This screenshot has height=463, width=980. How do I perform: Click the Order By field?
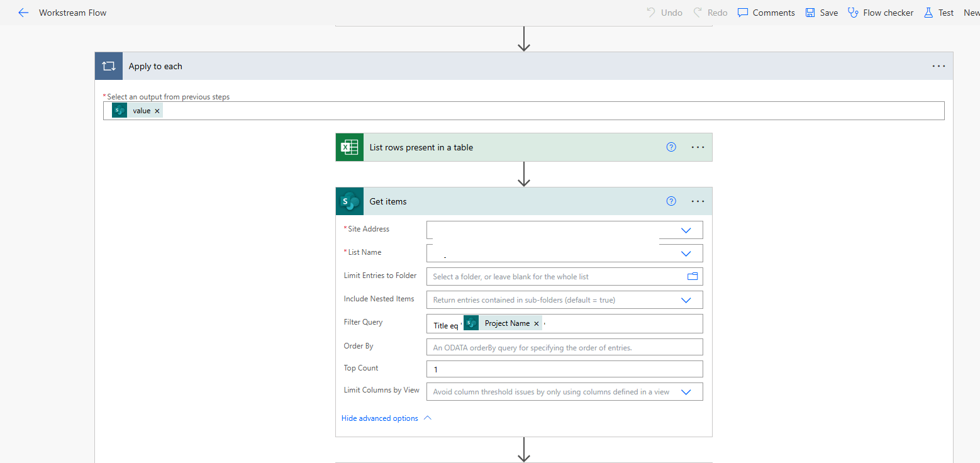pyautogui.click(x=564, y=347)
